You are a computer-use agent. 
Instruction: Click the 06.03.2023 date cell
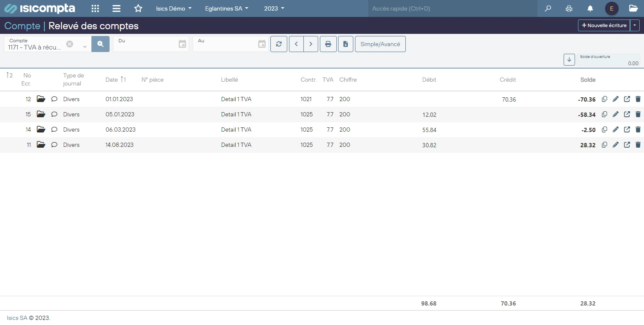[x=121, y=129]
